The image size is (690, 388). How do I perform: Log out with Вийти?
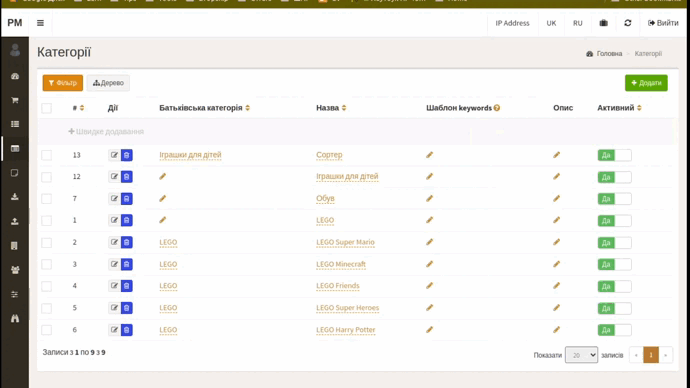point(663,23)
